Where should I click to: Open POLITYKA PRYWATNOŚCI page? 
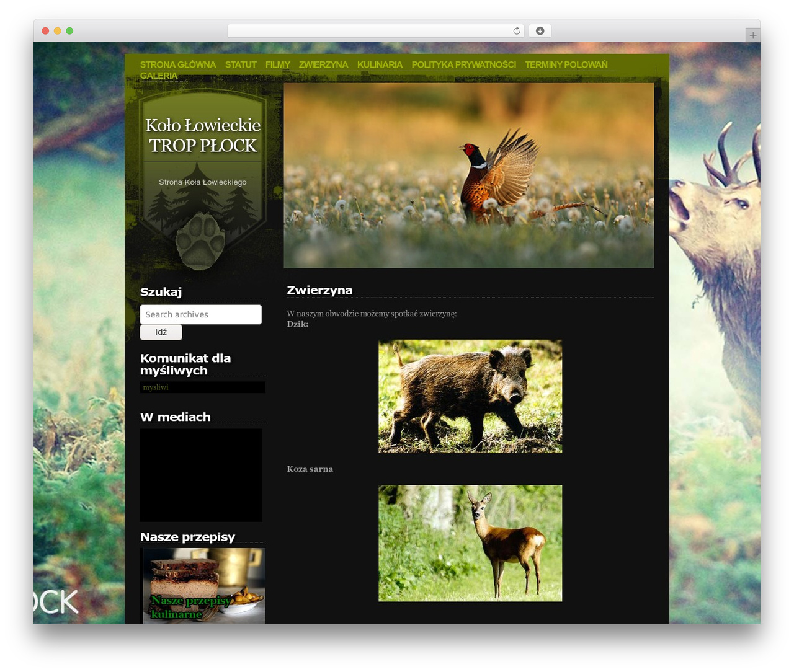(463, 64)
